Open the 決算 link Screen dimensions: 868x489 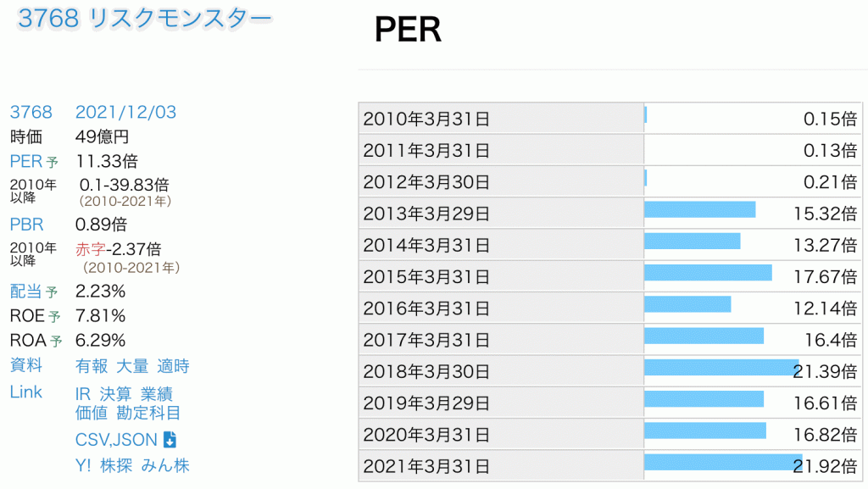[116, 394]
